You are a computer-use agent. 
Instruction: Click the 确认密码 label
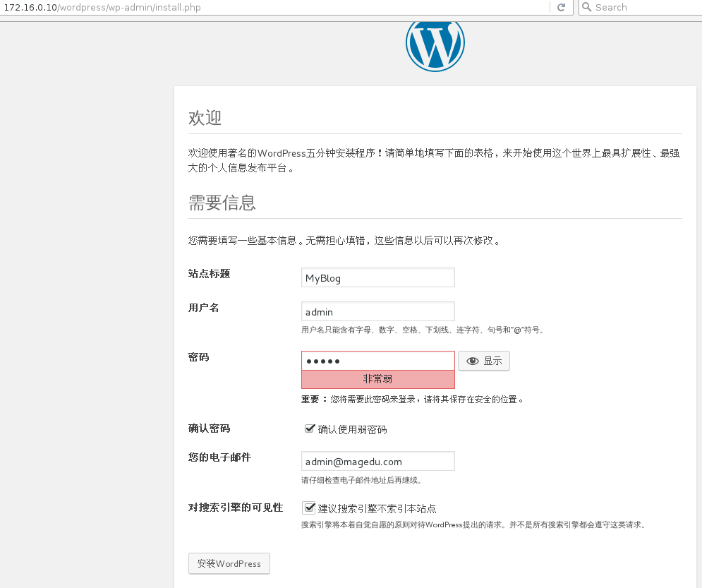point(209,428)
